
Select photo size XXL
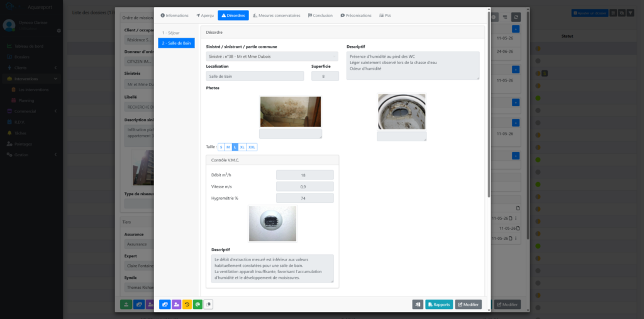coord(252,147)
